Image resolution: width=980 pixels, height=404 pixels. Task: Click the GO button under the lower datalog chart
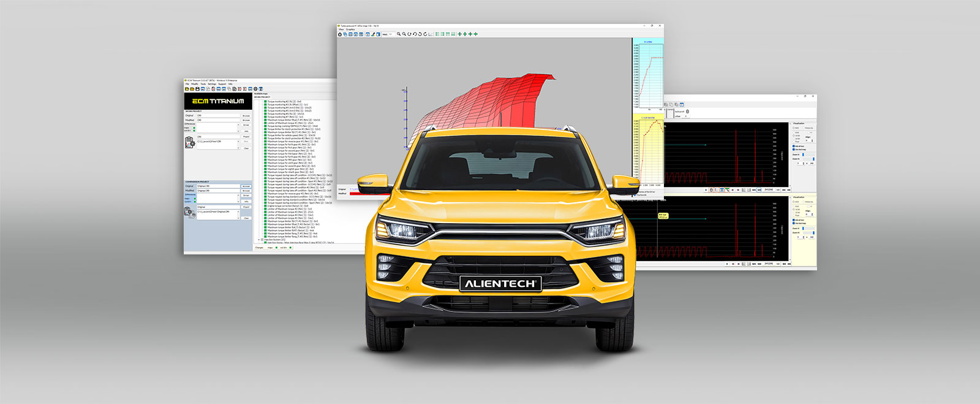pyautogui.click(x=778, y=264)
